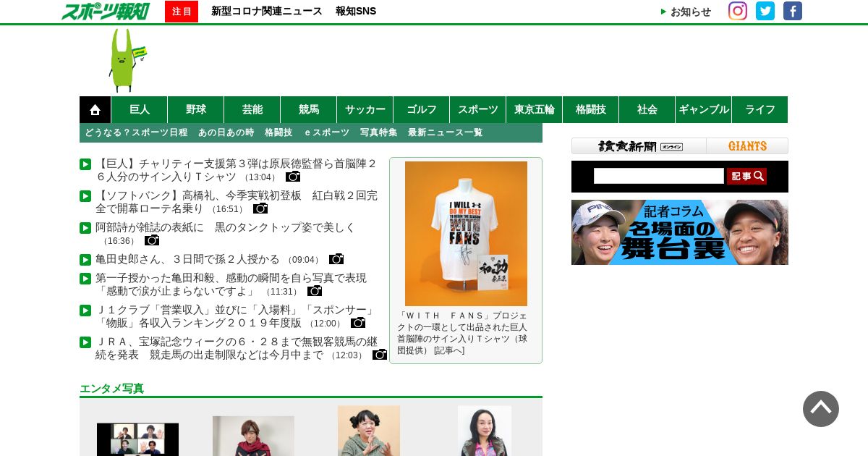Click camera icon beside 16:51 SoftBank story
Viewport: 868px width, 456px height.
click(x=260, y=208)
